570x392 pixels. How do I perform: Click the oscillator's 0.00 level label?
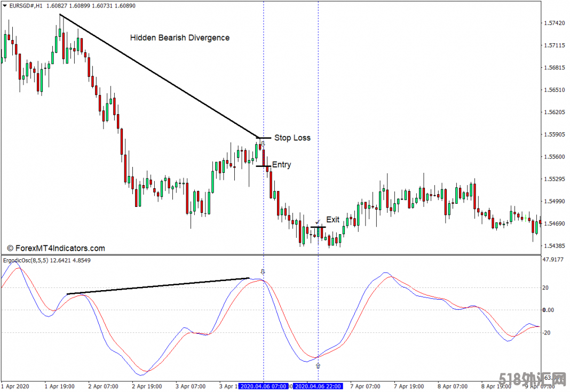(x=549, y=310)
